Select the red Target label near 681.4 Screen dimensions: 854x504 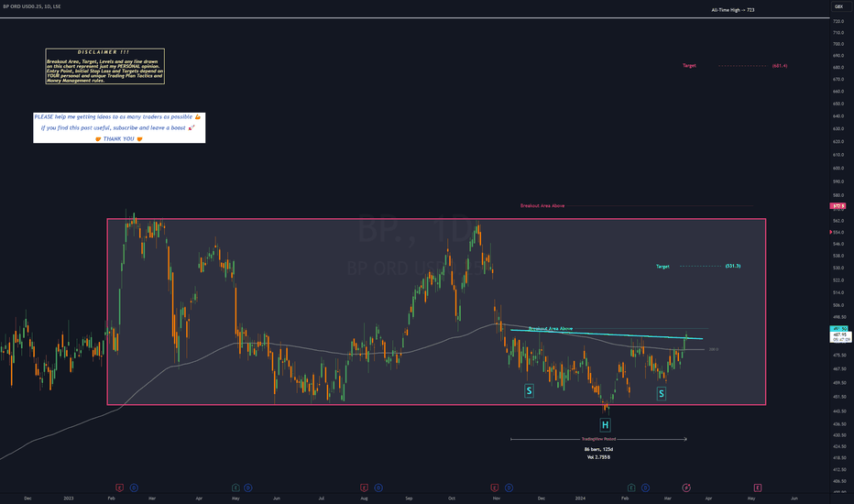tap(689, 65)
